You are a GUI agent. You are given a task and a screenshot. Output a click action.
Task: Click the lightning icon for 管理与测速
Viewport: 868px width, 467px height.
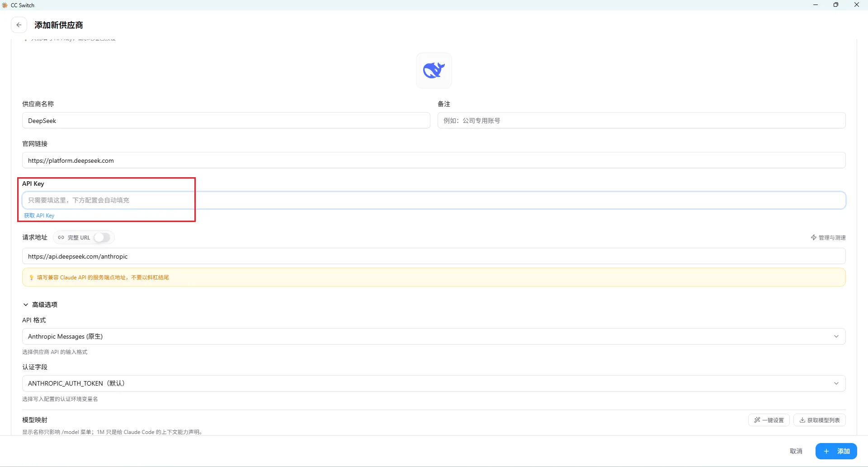(x=814, y=237)
